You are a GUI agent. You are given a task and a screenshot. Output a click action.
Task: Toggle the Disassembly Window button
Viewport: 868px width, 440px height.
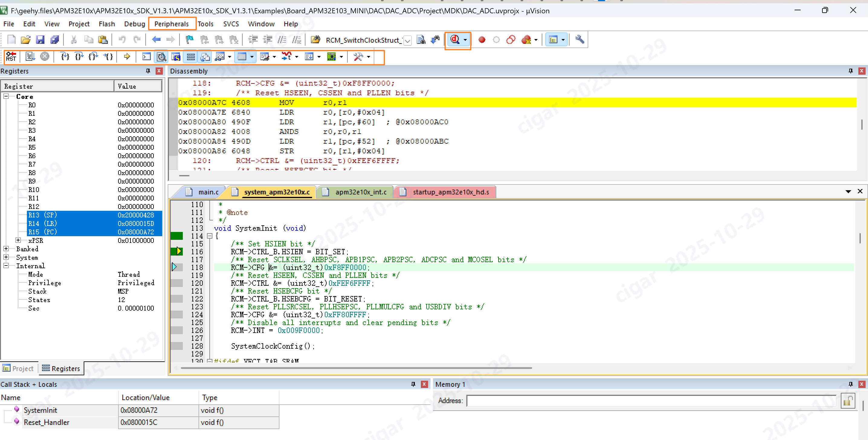click(161, 57)
